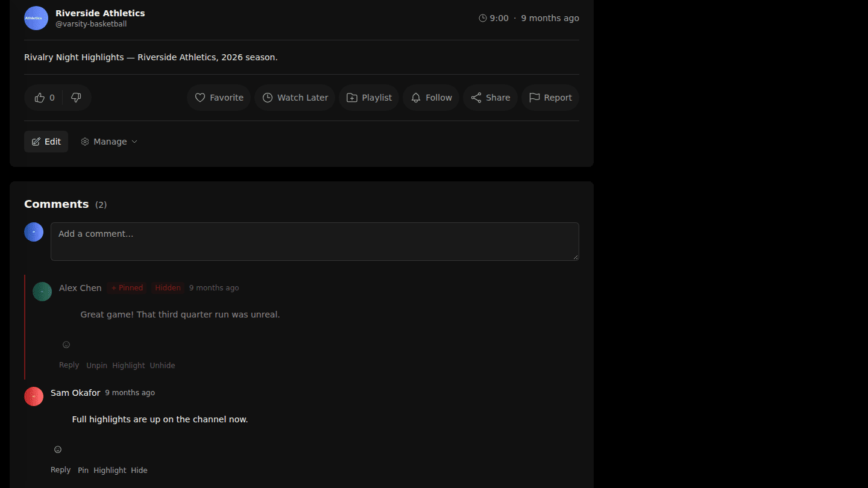Unpin Alex Chen's comment

(96, 366)
